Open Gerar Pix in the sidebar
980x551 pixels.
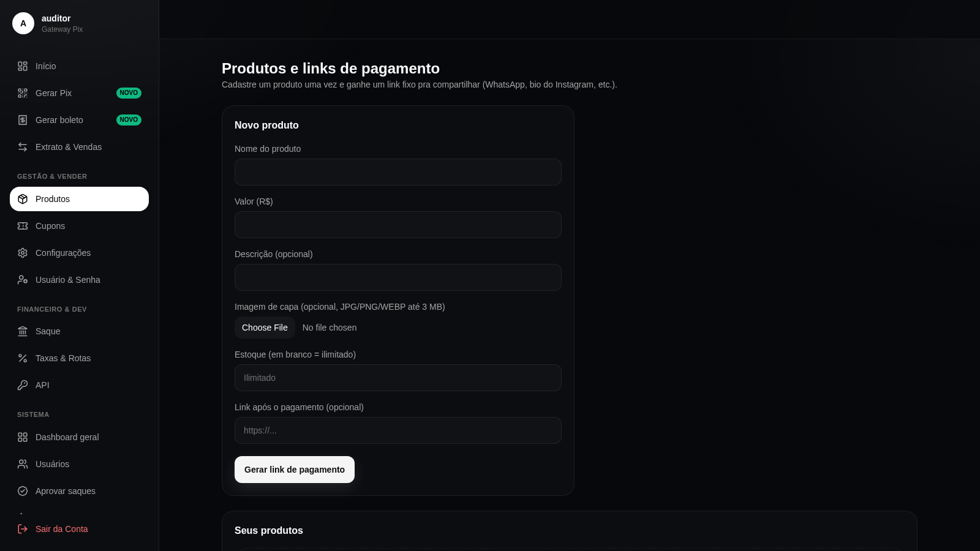pyautogui.click(x=79, y=93)
